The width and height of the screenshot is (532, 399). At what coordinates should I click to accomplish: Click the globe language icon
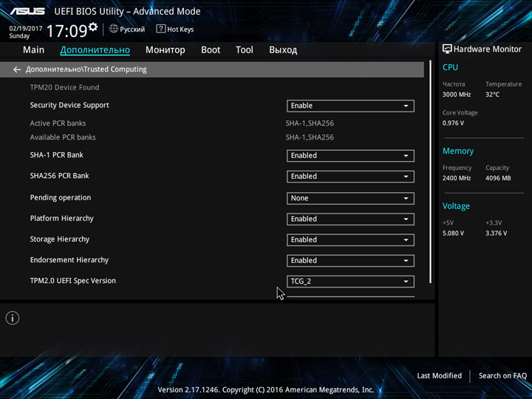pos(114,29)
